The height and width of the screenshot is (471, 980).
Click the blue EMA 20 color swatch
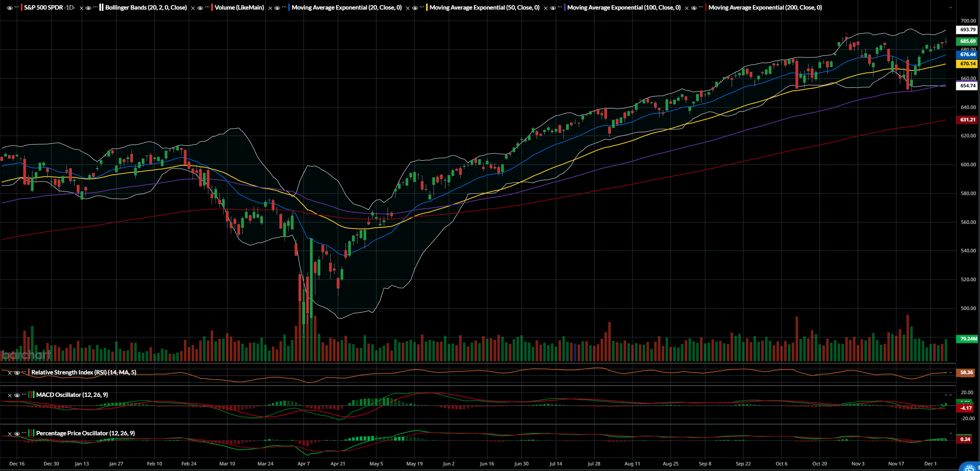[x=289, y=8]
